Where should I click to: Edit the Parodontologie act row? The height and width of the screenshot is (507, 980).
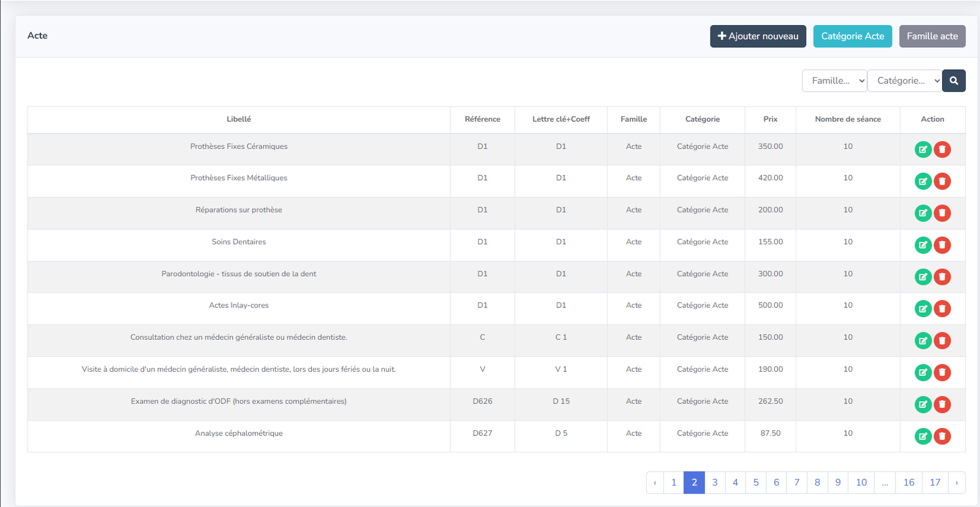click(x=922, y=277)
